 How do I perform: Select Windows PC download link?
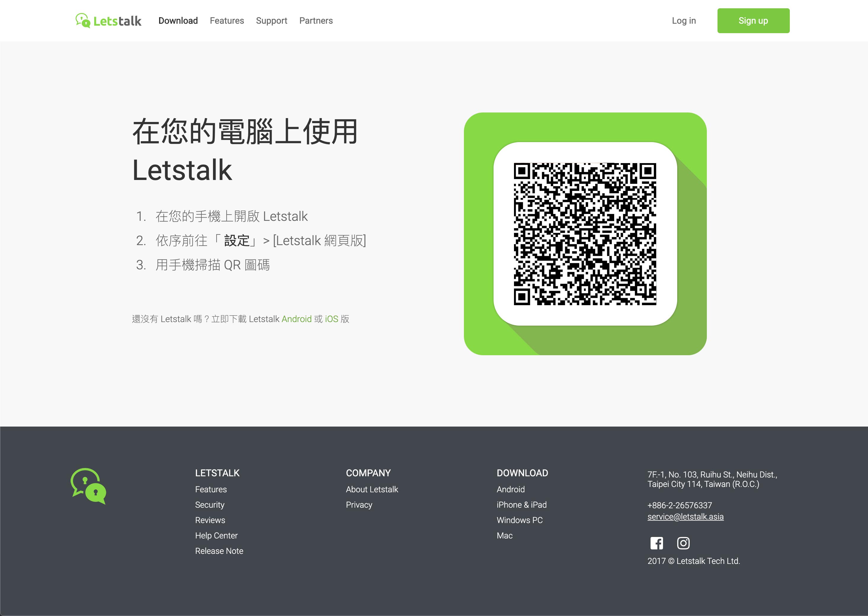click(520, 520)
